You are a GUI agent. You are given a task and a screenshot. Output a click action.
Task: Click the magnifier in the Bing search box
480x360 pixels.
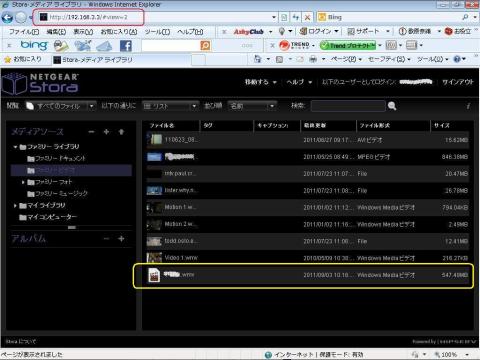(465, 17)
